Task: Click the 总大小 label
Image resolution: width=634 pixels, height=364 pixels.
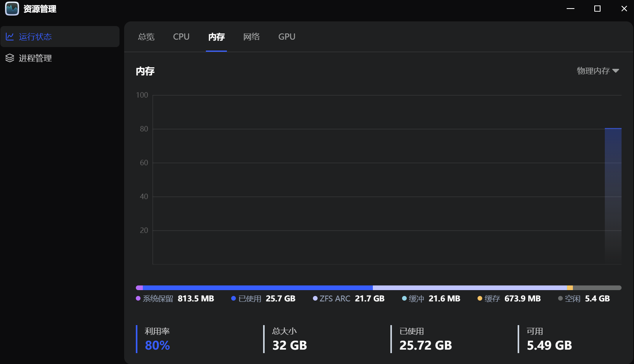Action: pos(285,331)
